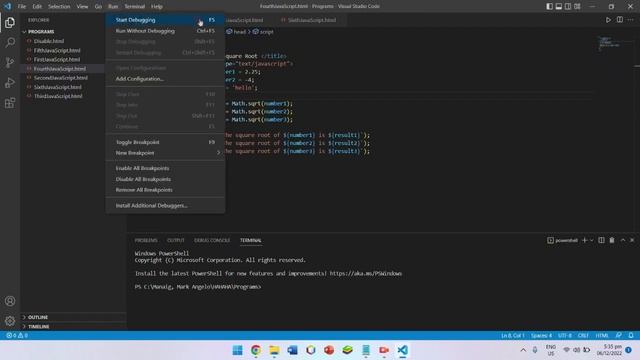Switch to the DEBUG CONSOLE tab
Image resolution: width=640 pixels, height=360 pixels.
212,240
